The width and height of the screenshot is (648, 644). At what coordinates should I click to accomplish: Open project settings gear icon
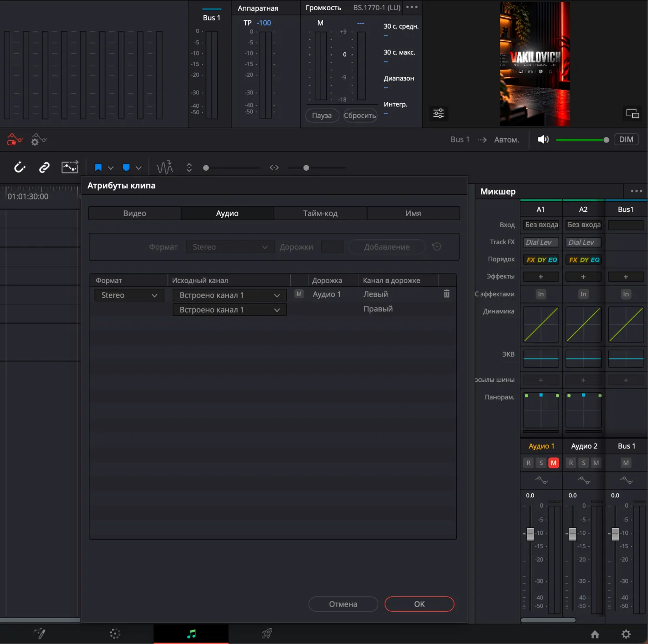click(626, 634)
